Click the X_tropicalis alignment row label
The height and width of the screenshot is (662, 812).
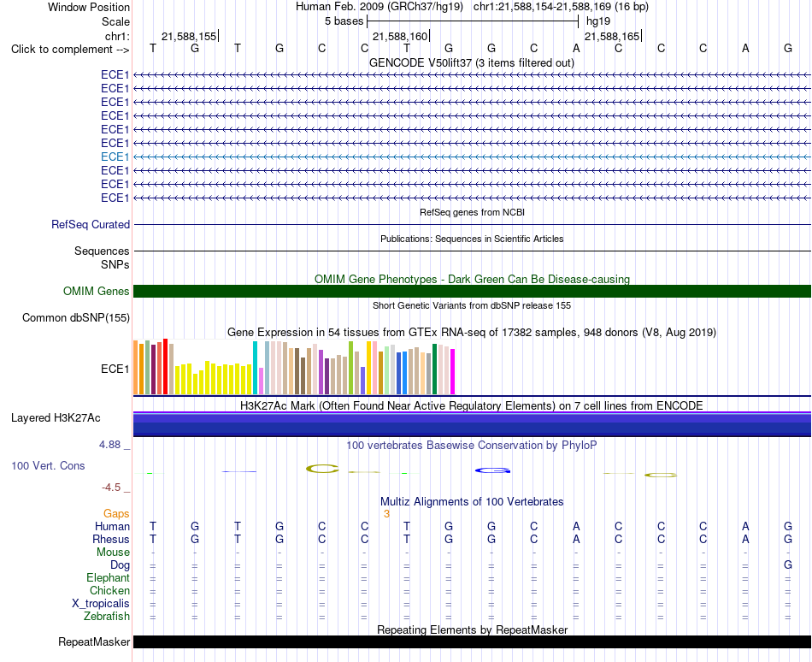coord(101,604)
